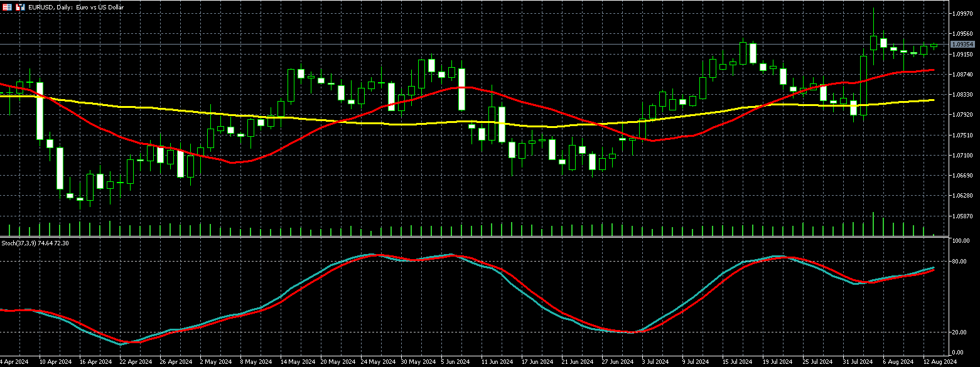Click the most recent candlestick on the chart
The image size is (980, 367).
tap(934, 45)
